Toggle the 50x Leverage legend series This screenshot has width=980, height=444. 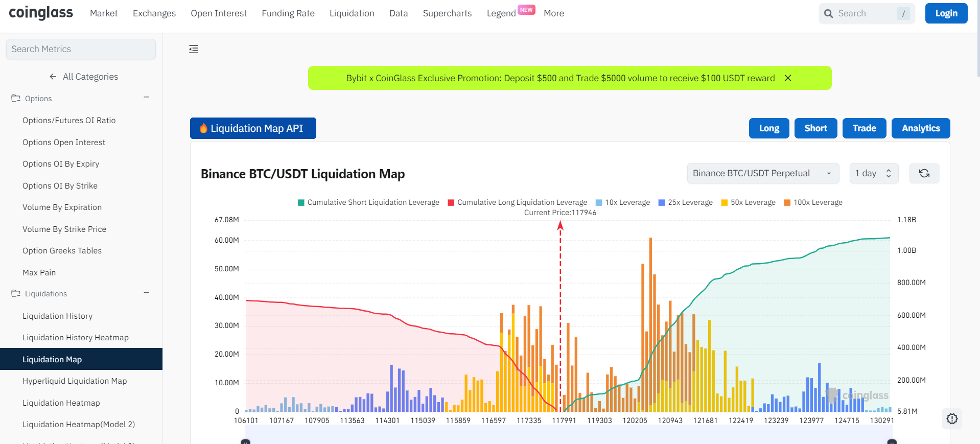[748, 202]
